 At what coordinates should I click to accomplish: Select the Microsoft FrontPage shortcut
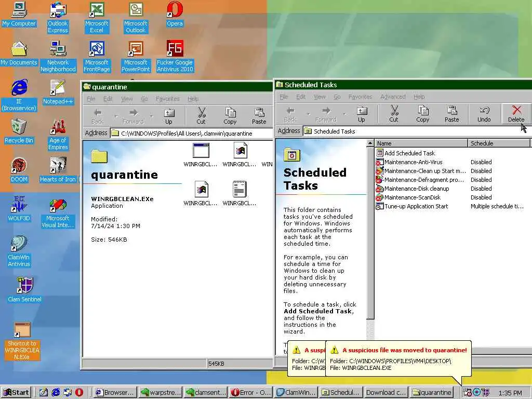click(x=97, y=56)
